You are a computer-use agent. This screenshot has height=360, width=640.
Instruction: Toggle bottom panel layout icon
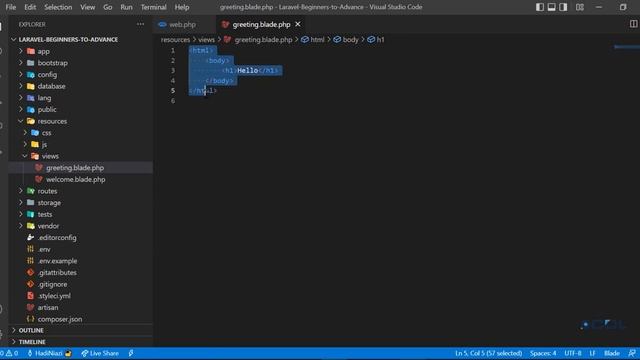[551, 7]
